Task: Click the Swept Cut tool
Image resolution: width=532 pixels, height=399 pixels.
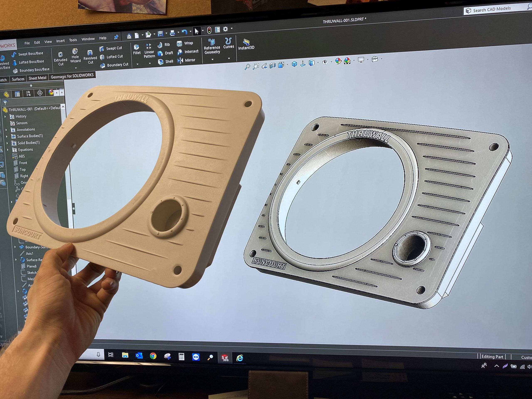Action: (x=111, y=48)
